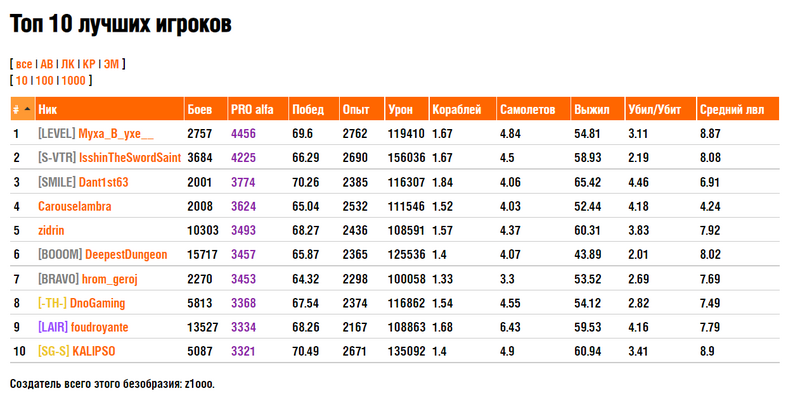Click the [SG-S] clan tag

(54, 352)
